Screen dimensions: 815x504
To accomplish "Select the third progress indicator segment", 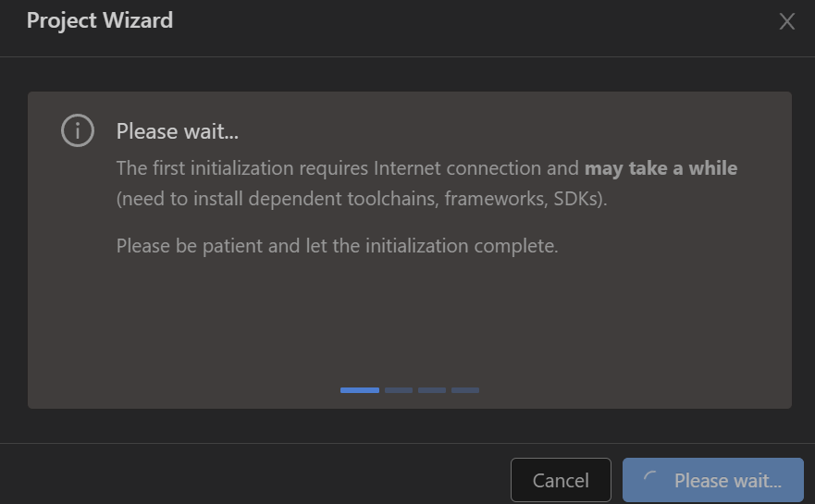I will point(432,390).
